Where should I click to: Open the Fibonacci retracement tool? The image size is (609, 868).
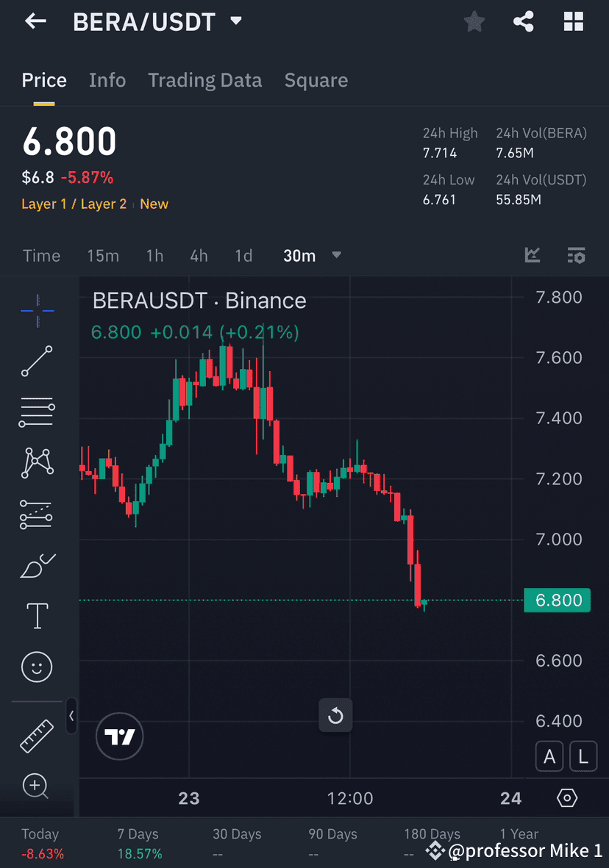(37, 412)
